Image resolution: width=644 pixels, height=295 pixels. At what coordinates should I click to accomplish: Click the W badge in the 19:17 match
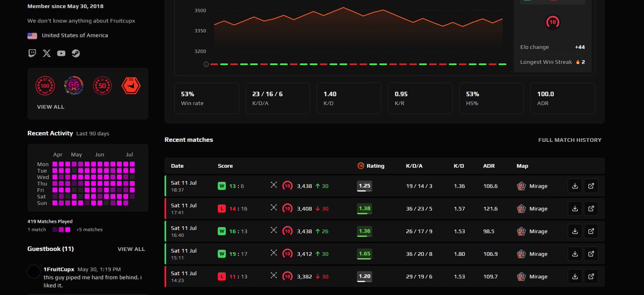click(222, 254)
